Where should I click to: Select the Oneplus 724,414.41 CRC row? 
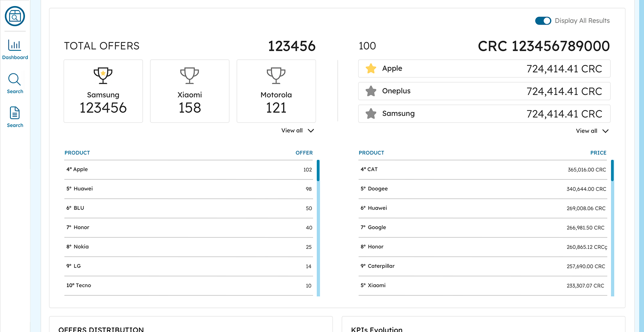pyautogui.click(x=484, y=91)
